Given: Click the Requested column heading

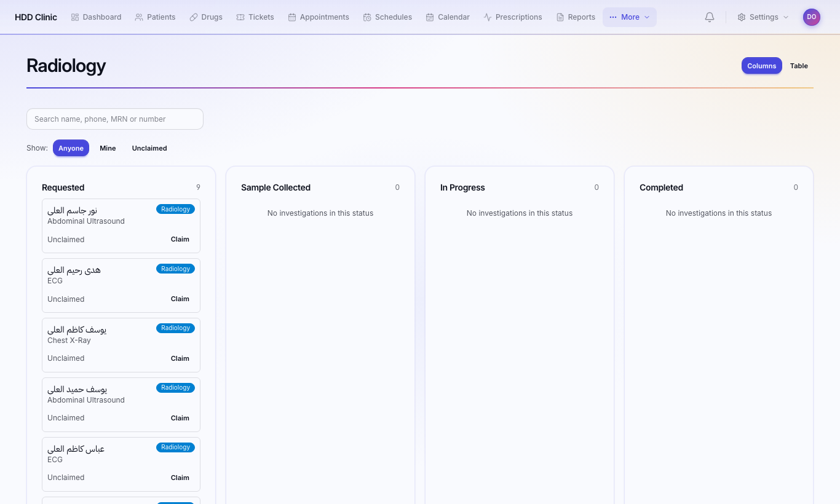Looking at the screenshot, I should click(x=63, y=187).
